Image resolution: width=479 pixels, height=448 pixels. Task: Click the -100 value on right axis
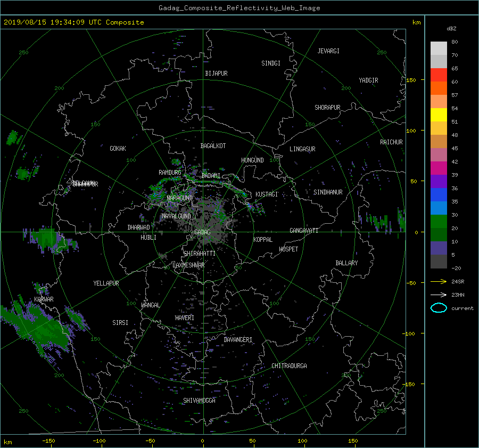coord(410,333)
